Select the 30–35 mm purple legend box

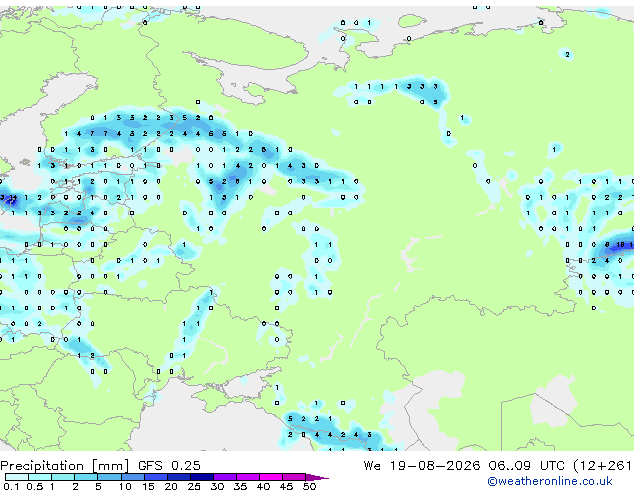225,477
